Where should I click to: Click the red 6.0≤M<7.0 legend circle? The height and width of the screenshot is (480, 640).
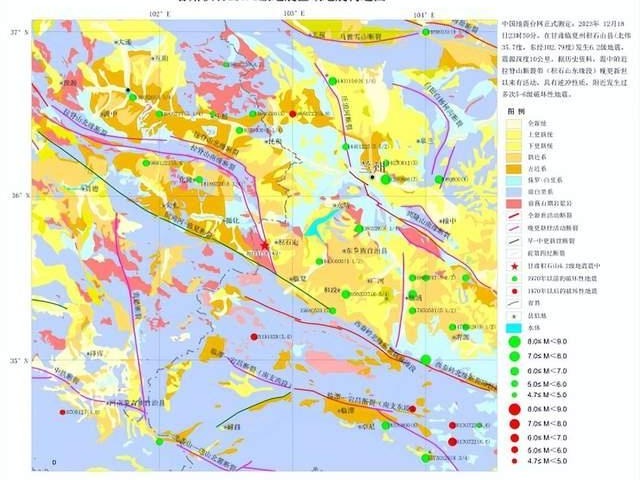tap(512, 437)
